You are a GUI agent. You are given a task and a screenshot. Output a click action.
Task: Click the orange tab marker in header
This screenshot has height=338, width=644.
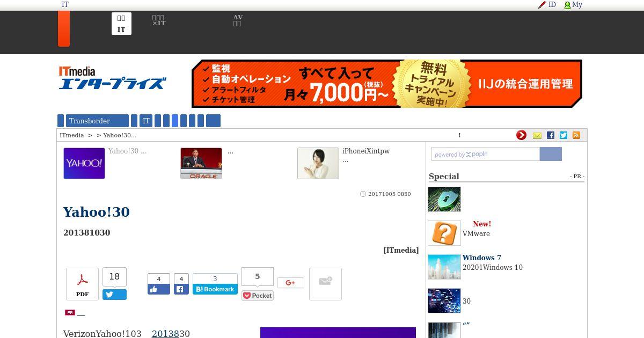click(x=64, y=28)
